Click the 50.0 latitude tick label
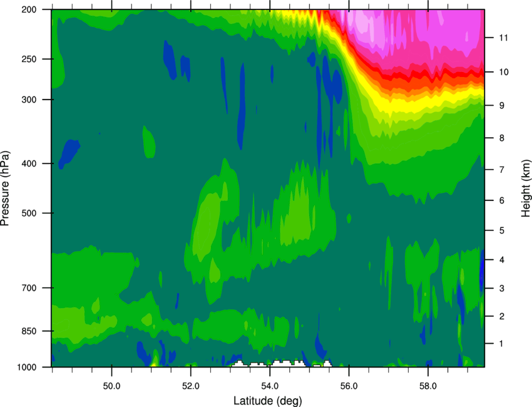Image resolution: width=532 pixels, height=407 pixels. 111,386
